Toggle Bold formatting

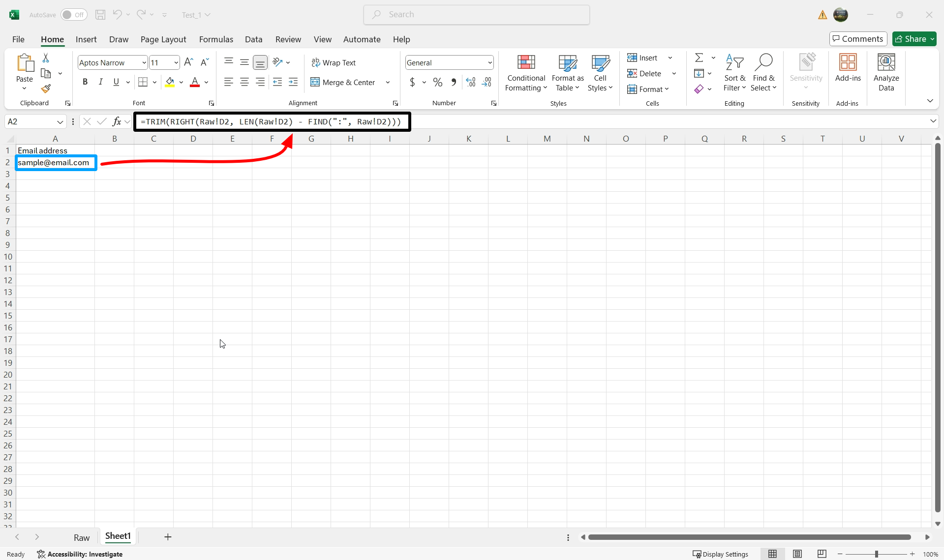(85, 82)
